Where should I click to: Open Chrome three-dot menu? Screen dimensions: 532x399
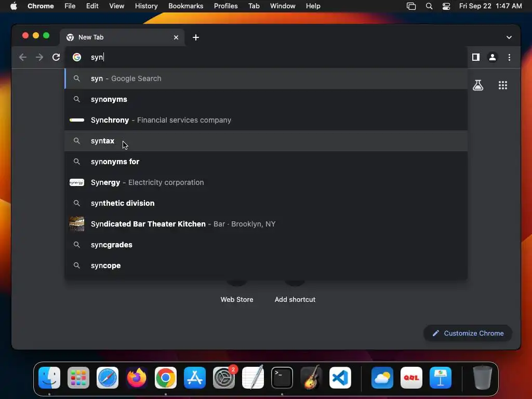click(509, 57)
